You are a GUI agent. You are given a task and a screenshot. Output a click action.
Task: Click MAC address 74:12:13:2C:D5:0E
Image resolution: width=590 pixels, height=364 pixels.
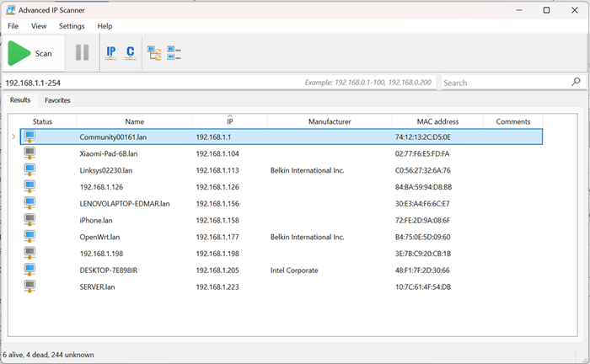[422, 136]
